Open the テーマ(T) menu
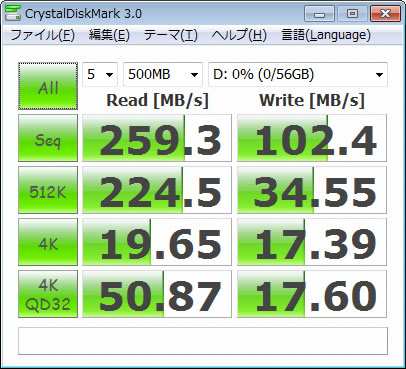406x369 pixels. 171,35
